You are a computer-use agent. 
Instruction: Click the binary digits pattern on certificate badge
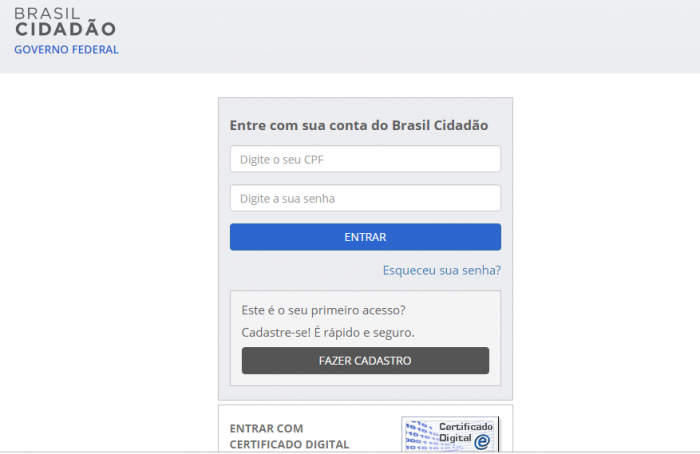pyautogui.click(x=420, y=435)
